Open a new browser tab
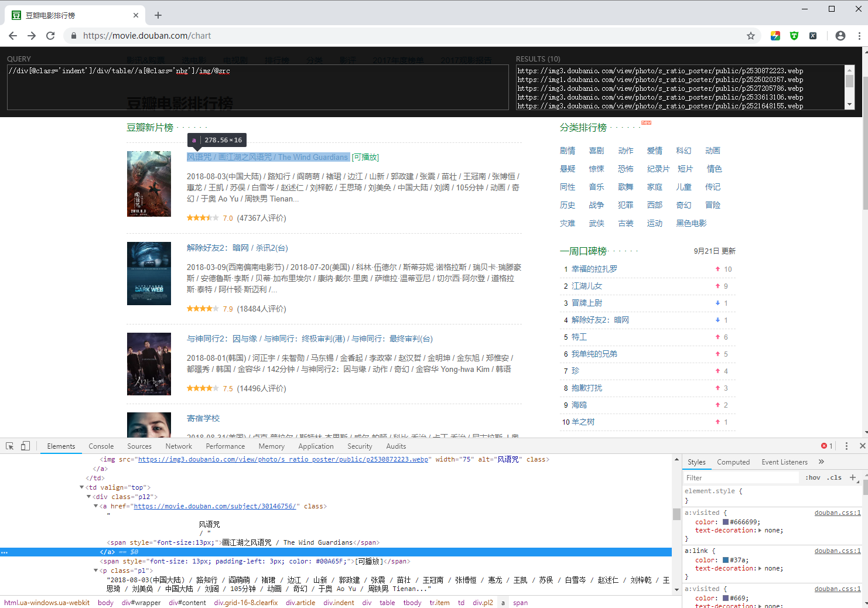This screenshot has height=608, width=868. click(158, 15)
